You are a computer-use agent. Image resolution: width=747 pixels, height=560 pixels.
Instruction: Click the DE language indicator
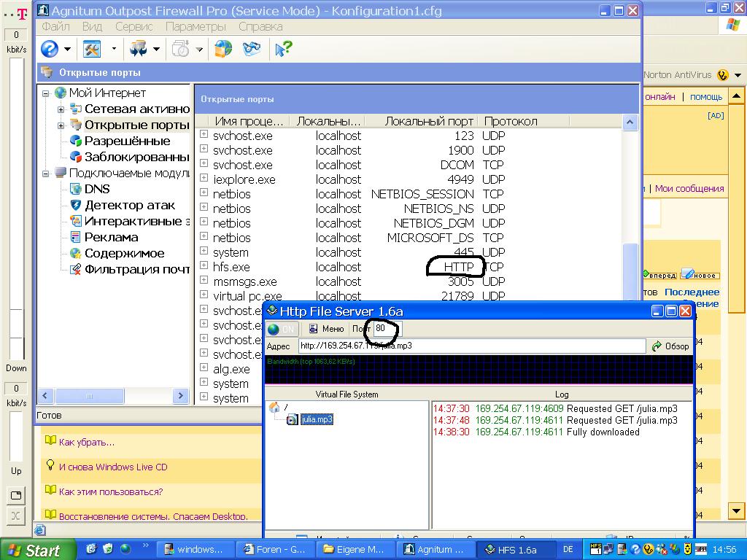pyautogui.click(x=568, y=550)
